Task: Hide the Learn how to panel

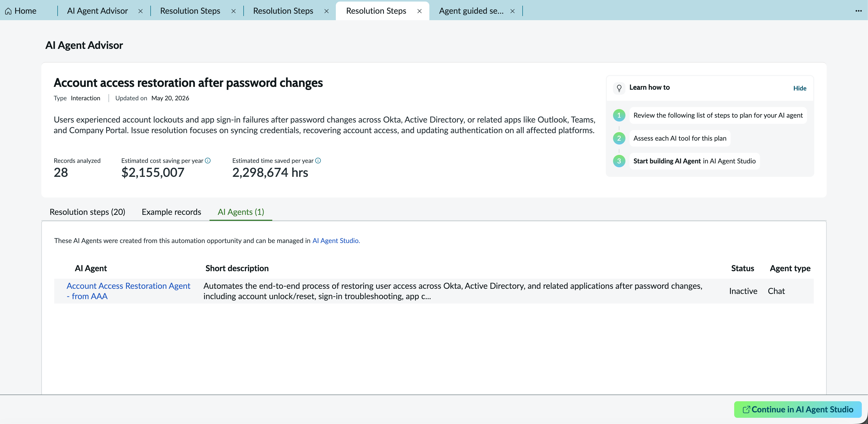Action: point(800,88)
